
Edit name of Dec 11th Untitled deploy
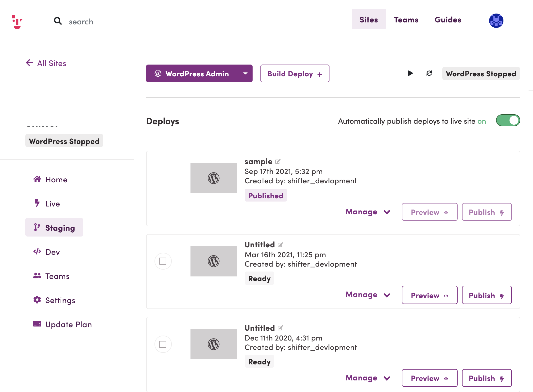[x=280, y=328]
